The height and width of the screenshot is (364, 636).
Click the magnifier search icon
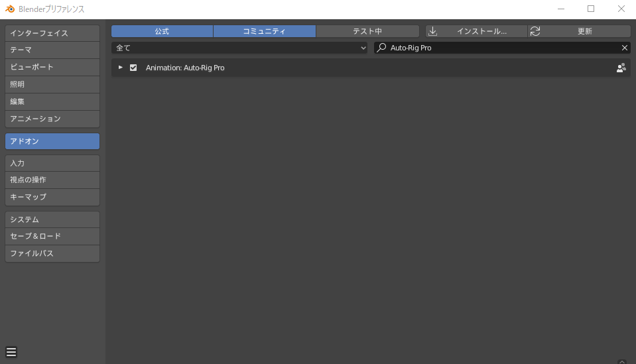pos(381,48)
